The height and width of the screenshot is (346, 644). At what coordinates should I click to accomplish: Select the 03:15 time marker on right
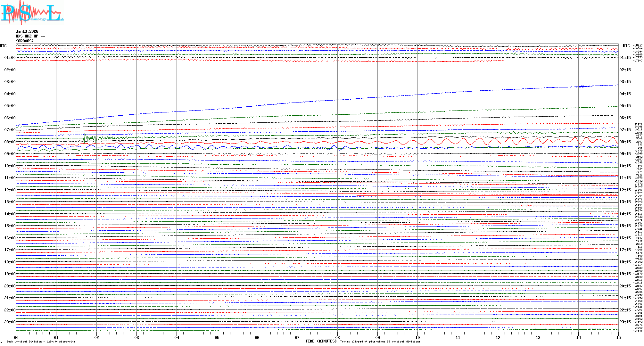pos(625,82)
